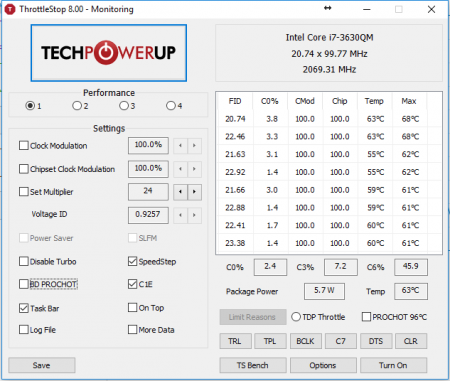The height and width of the screenshot is (381, 450).
Task: Increase the Set Multiplier value arrow
Action: [x=194, y=192]
